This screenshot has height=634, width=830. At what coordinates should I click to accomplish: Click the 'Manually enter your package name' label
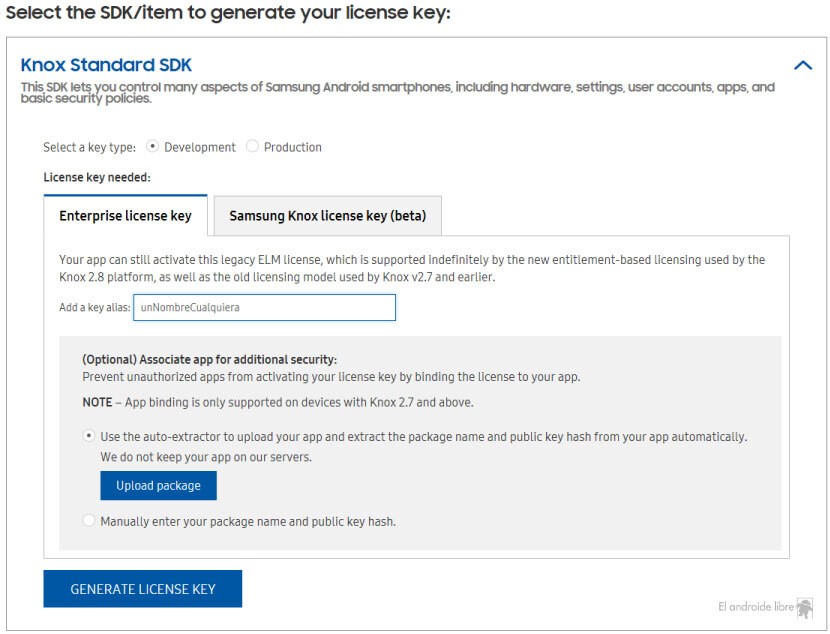click(x=248, y=522)
